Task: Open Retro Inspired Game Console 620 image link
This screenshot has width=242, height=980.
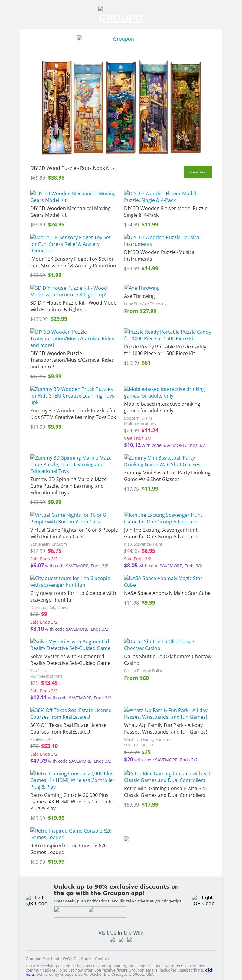Action: pyautogui.click(x=71, y=834)
